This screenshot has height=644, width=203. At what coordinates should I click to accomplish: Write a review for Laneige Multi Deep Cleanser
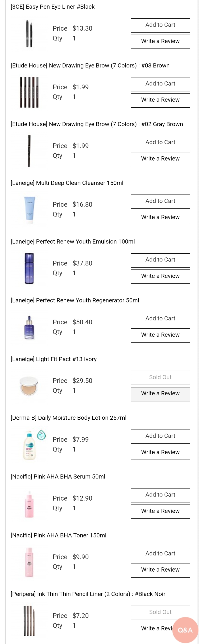click(x=160, y=218)
